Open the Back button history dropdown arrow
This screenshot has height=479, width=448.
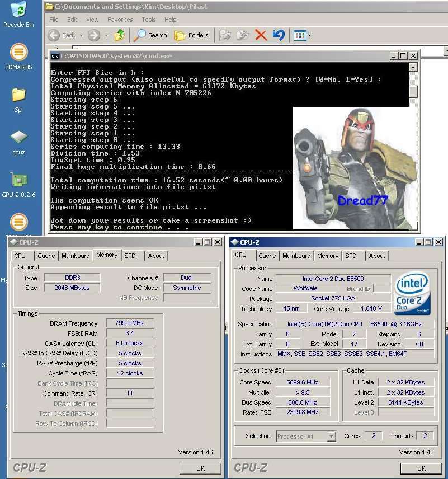[x=81, y=36]
